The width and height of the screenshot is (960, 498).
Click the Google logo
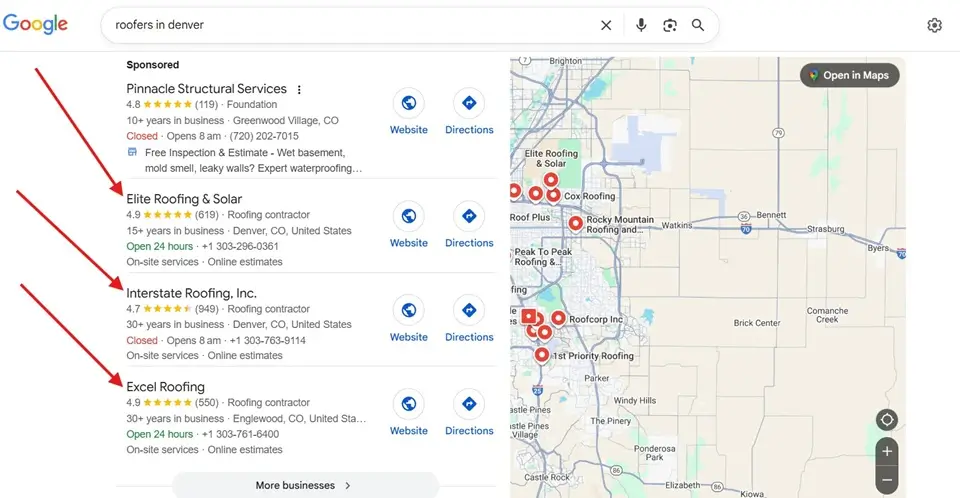[35, 25]
